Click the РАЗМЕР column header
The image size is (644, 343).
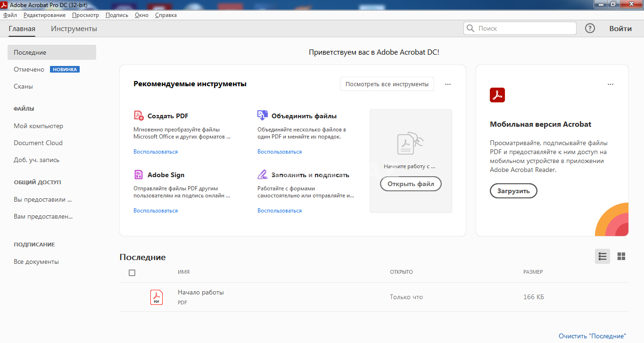(533, 272)
